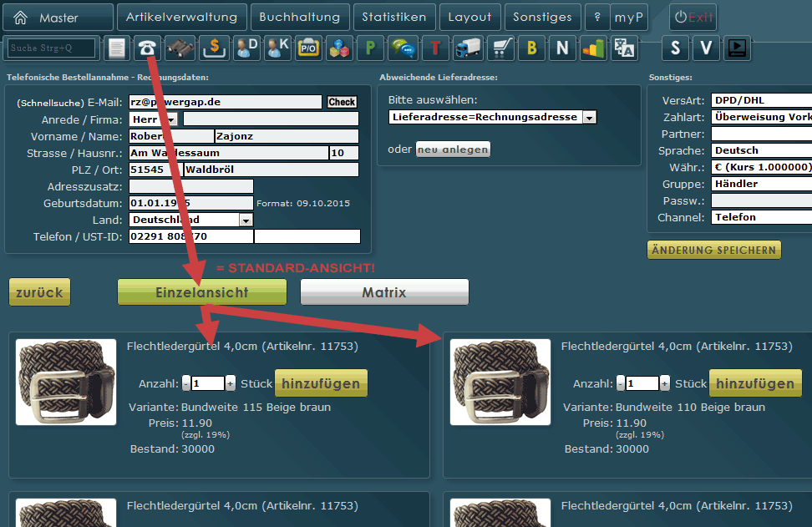Click the Check button next to E-Mail
Viewport: 812px width, 527px height.
pos(342,102)
